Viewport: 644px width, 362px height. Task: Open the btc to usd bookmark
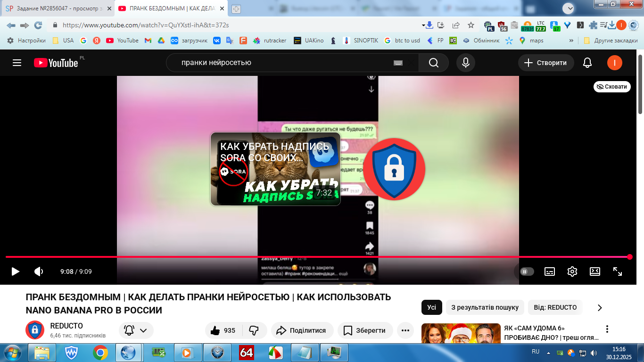point(402,41)
